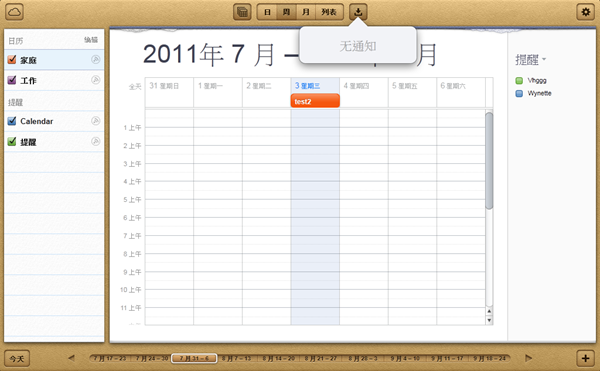Click the 4 星期四 day header

356,86
